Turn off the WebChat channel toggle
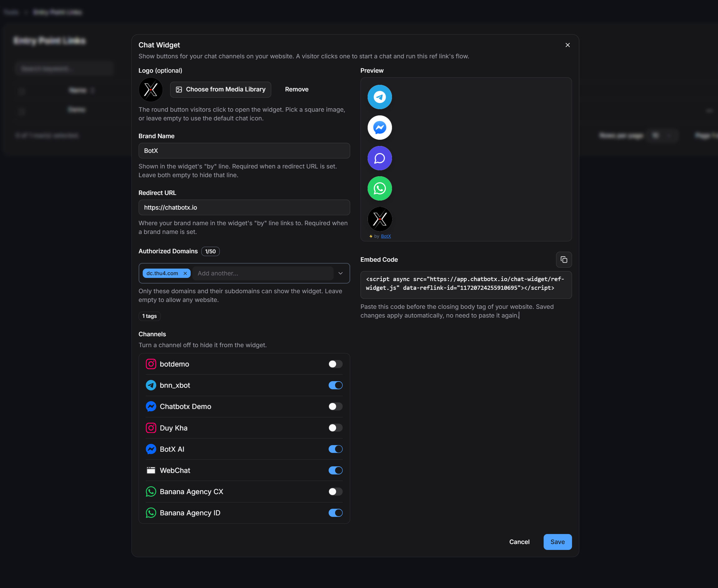The image size is (718, 588). point(335,470)
